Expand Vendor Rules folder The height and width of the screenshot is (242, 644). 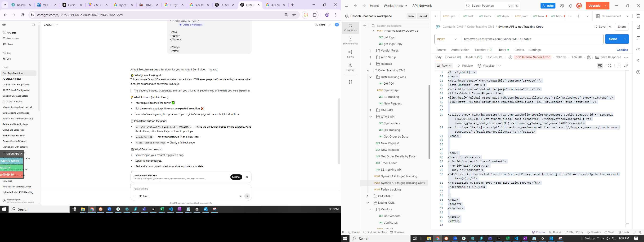pos(371,51)
